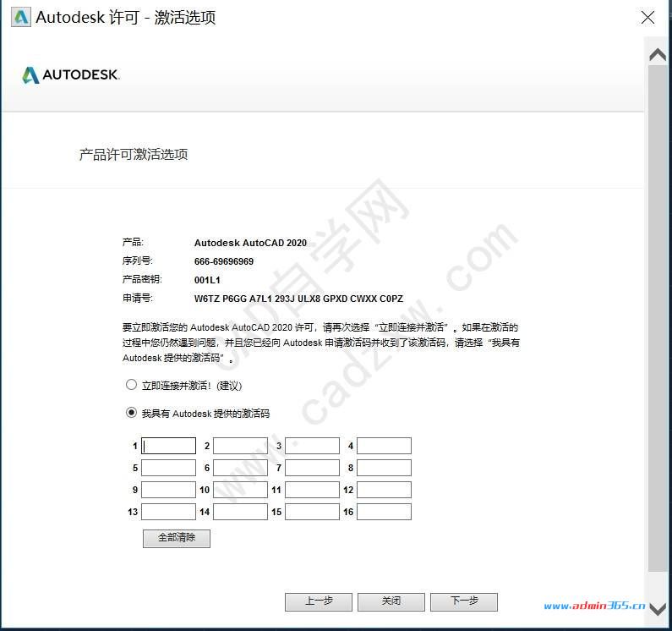Focus activation code field 5
Screen dimensions: 672x631
click(x=168, y=468)
